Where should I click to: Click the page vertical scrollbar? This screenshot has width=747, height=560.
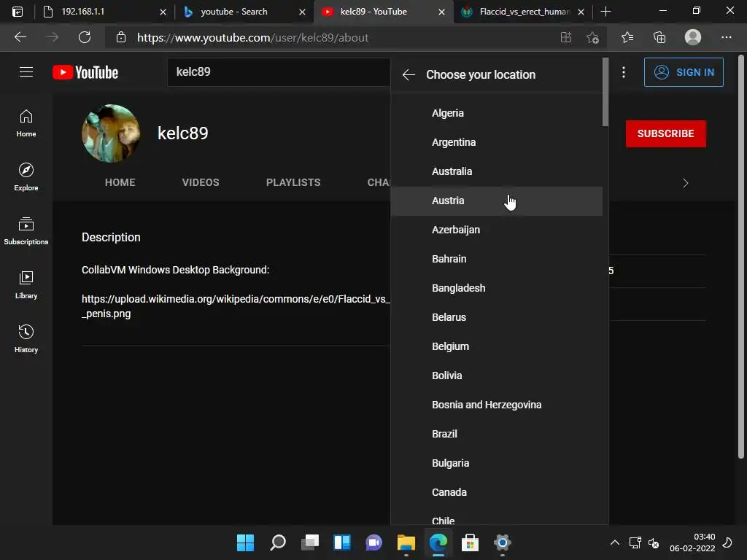pyautogui.click(x=741, y=257)
